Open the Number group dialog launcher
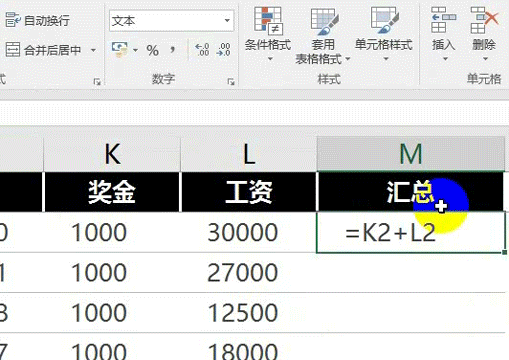This screenshot has width=509, height=360. 231,81
